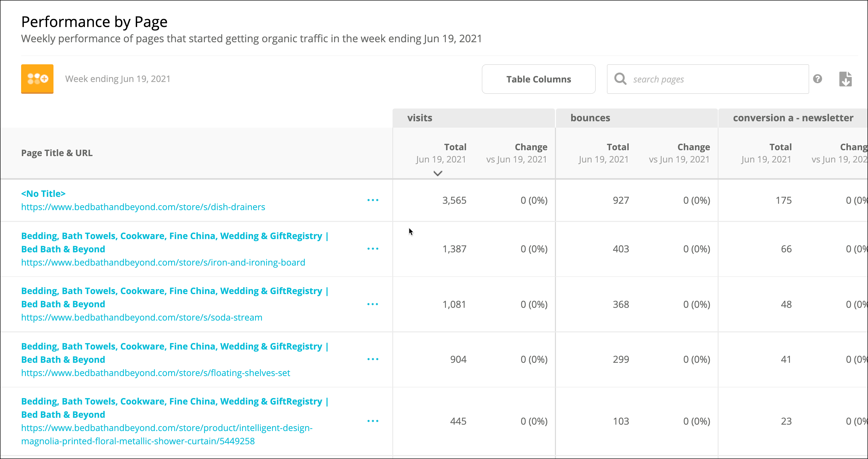Screen dimensions: 868x459
Task: Click the help question mark icon
Action: 817,79
